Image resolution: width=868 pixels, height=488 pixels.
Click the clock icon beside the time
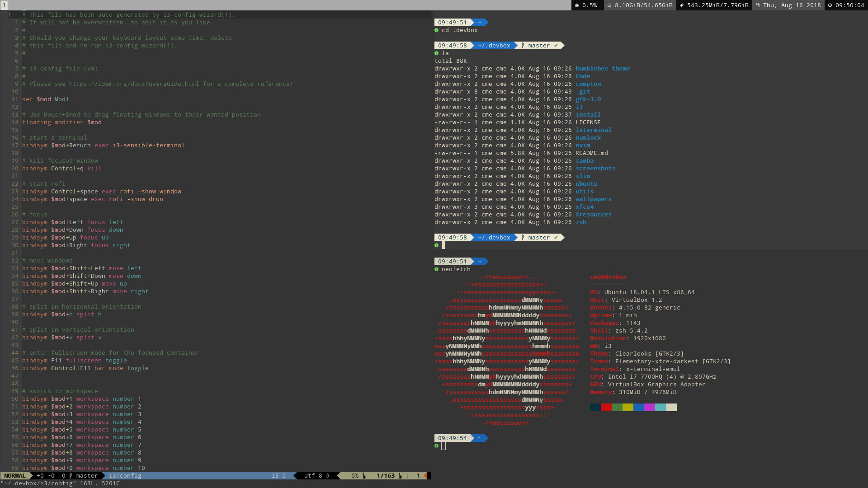(x=830, y=5)
